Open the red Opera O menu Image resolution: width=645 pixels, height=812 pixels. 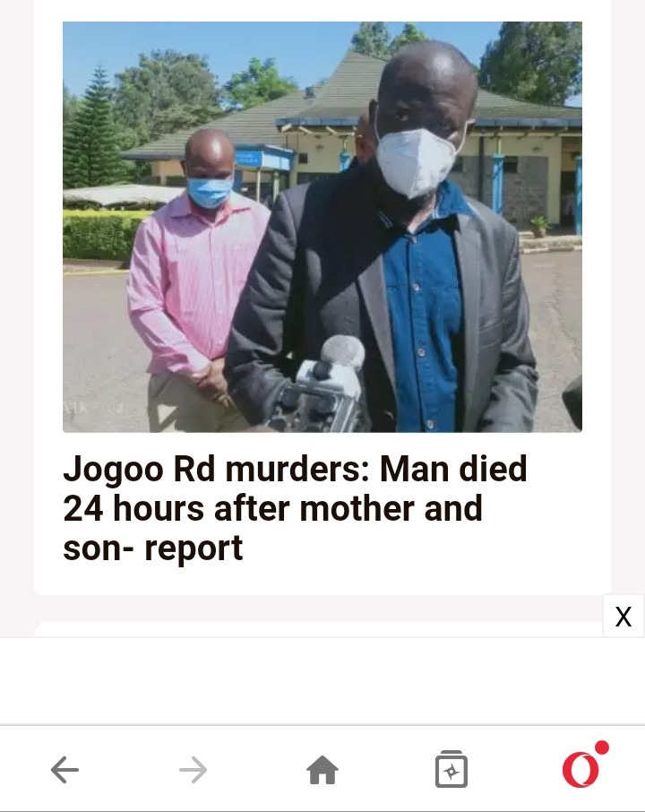pos(580,770)
